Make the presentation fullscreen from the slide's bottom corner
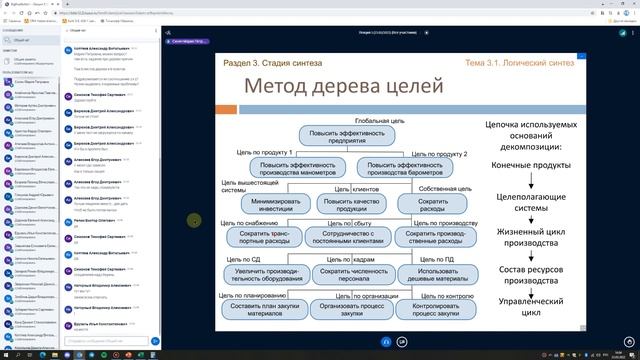This screenshot has width=640, height=360. 583,328
